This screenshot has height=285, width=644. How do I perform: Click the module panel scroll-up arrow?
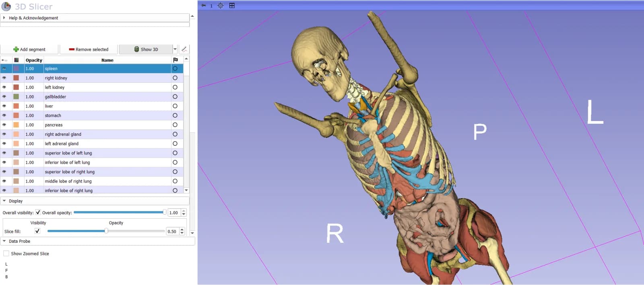click(192, 16)
